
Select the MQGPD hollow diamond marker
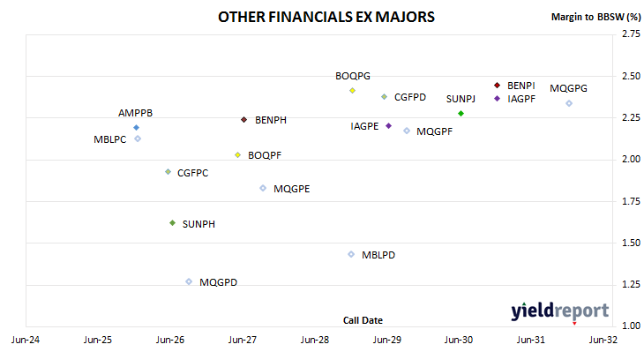(189, 281)
